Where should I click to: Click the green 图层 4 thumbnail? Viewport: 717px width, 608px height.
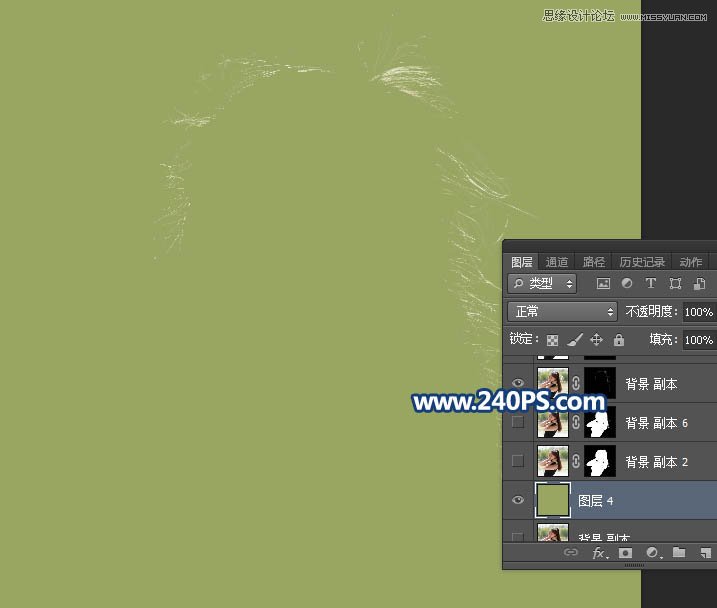click(x=553, y=500)
